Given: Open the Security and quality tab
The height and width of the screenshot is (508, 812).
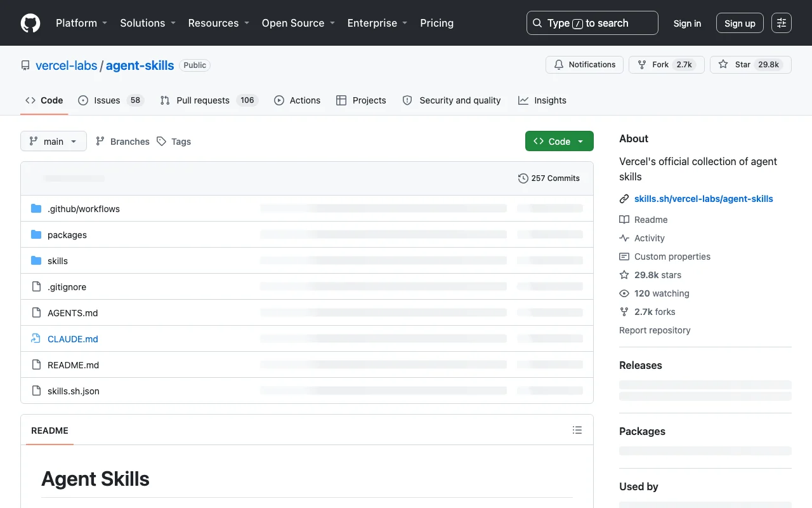Looking at the screenshot, I should [x=452, y=100].
